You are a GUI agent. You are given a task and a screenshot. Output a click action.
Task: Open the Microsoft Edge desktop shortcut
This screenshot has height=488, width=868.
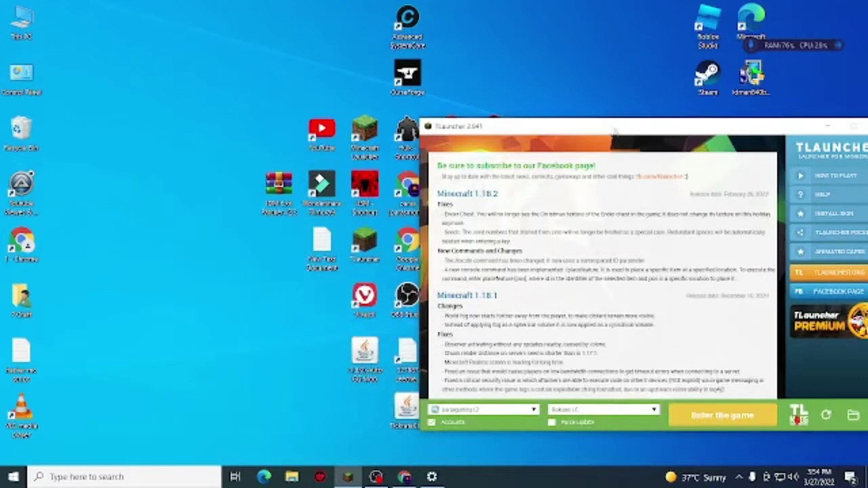pos(751,22)
